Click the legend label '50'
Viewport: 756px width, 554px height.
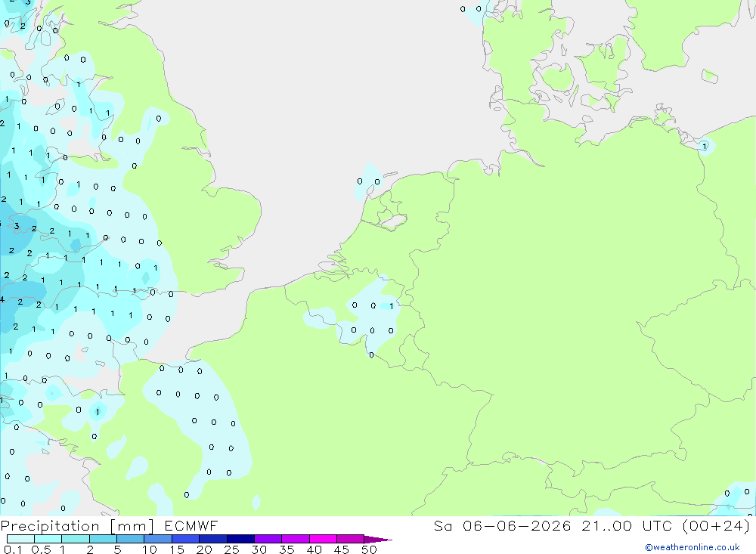pos(369,549)
